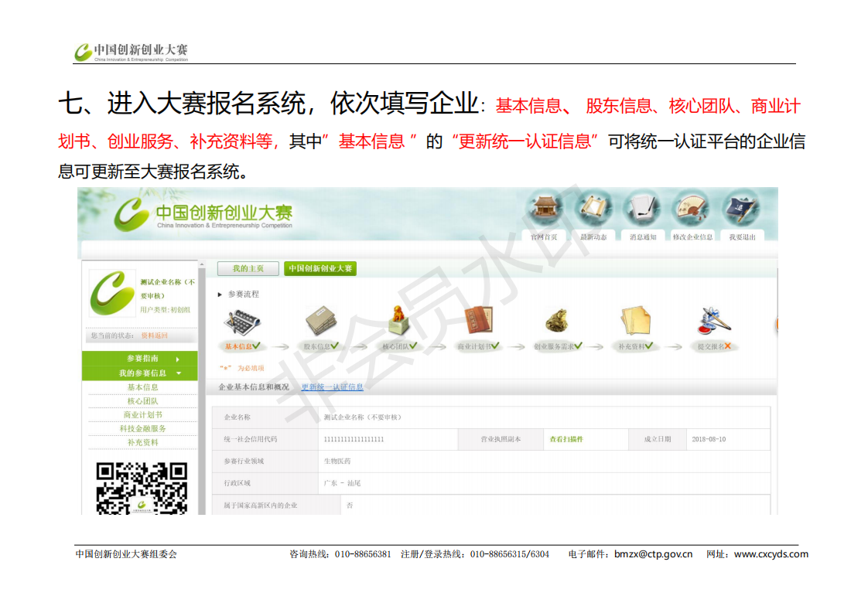
Task: Select 科技金融服务 in the sidebar
Action: pos(142,429)
